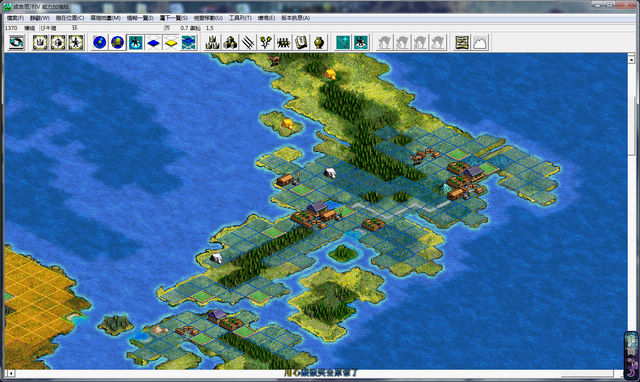Click the castle buildings toolbar icon
Image resolution: width=640 pixels, height=382 pixels.
coord(212,42)
